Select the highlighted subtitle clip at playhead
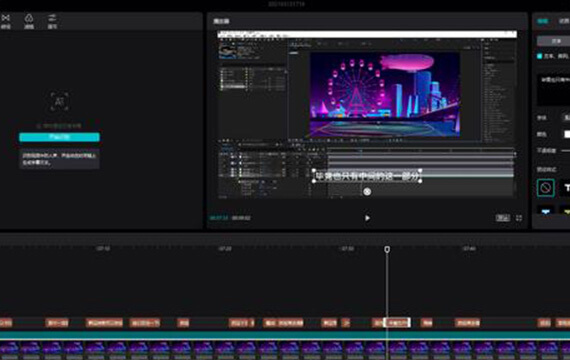The image size is (570, 360). pyautogui.click(x=397, y=323)
